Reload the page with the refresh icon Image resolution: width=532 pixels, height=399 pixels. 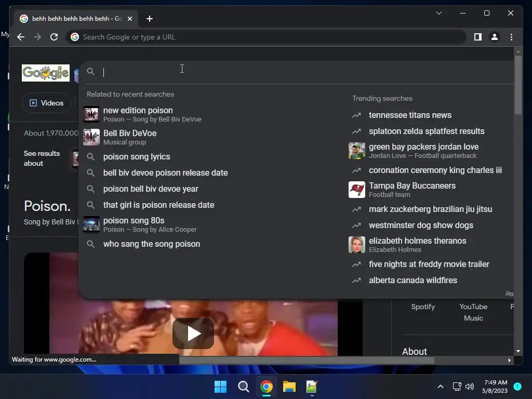point(54,37)
